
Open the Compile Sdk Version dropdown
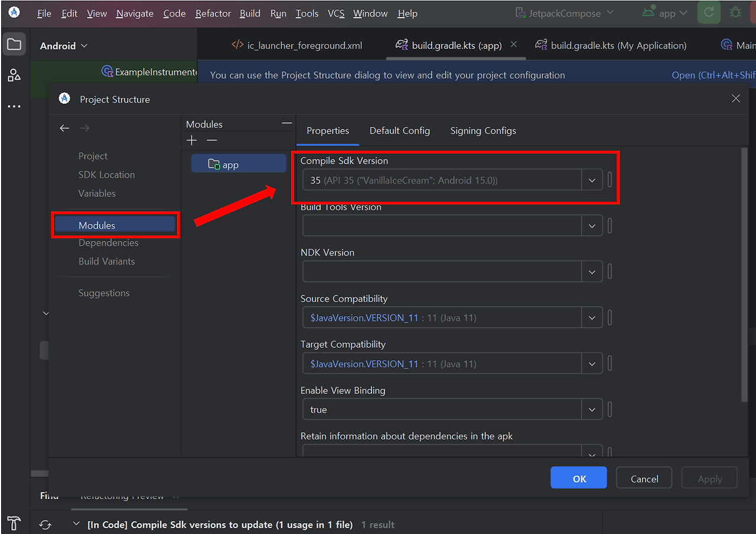tap(592, 180)
